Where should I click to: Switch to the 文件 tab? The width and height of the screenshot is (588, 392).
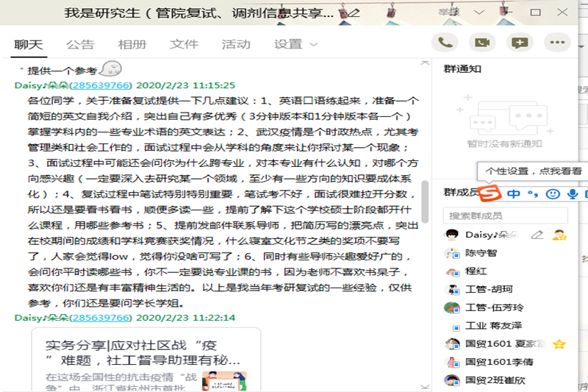click(184, 44)
